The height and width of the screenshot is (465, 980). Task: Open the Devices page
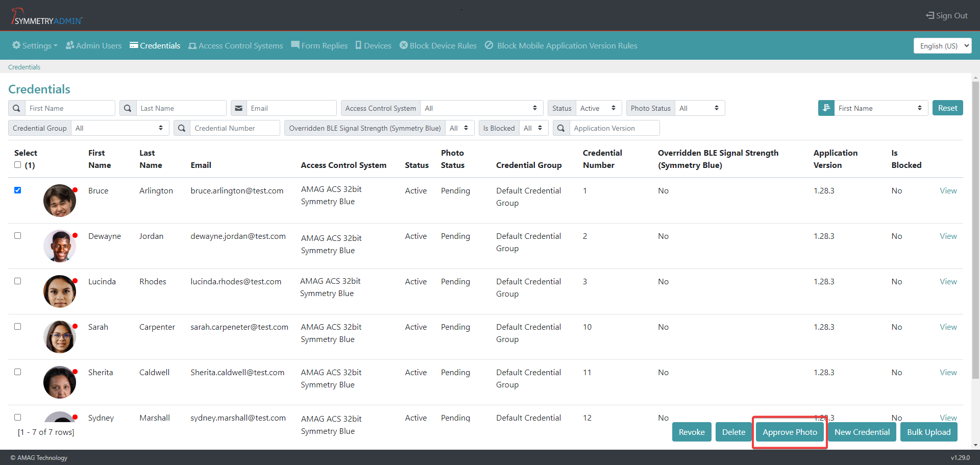click(374, 45)
